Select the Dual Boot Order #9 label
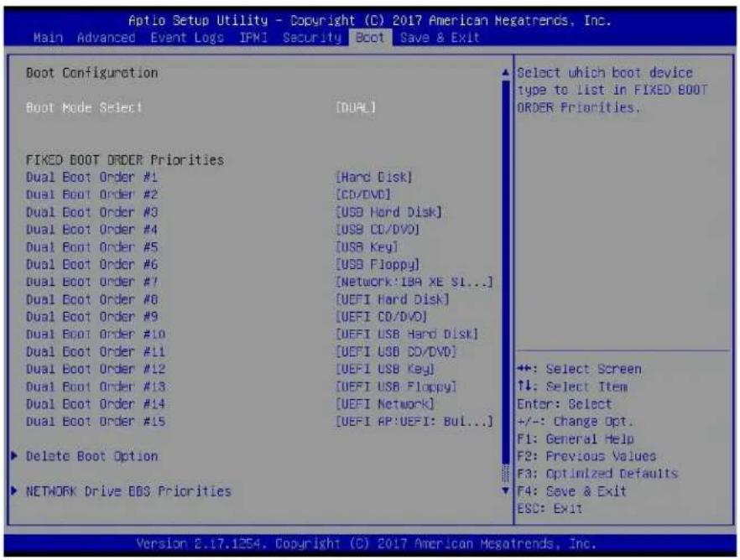Screen dimensions: 740x560 pos(91,317)
